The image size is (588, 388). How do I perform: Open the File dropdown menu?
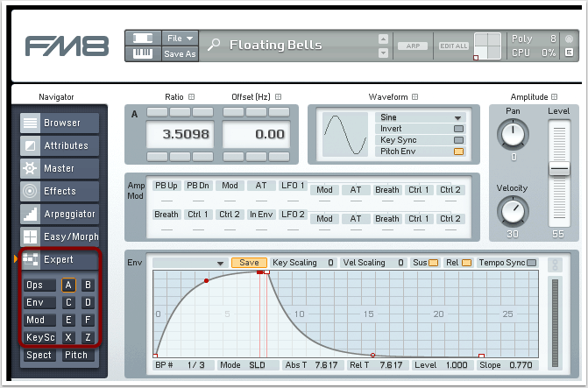[181, 38]
